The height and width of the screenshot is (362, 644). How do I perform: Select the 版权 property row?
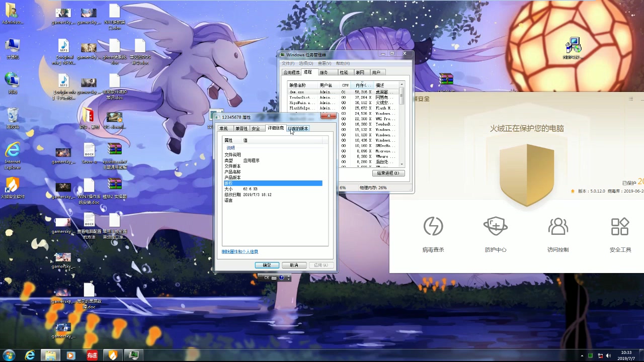273,184
